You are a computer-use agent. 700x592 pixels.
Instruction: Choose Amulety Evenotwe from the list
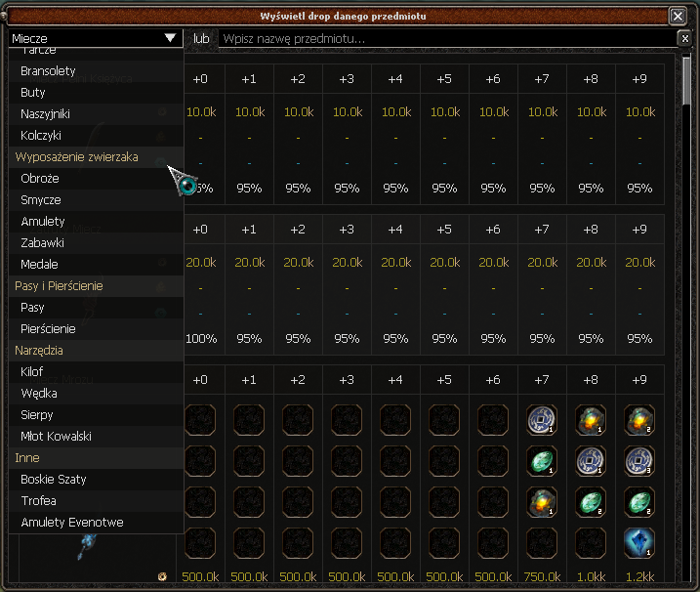point(71,523)
